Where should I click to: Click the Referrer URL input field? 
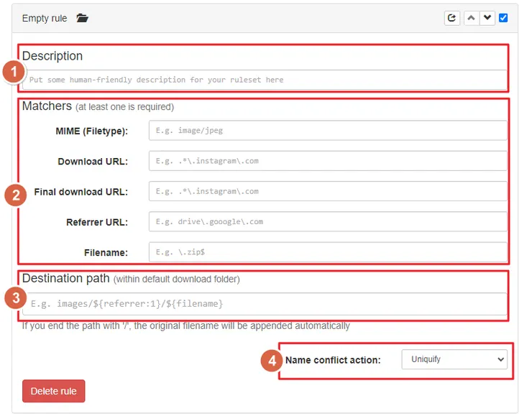328,222
